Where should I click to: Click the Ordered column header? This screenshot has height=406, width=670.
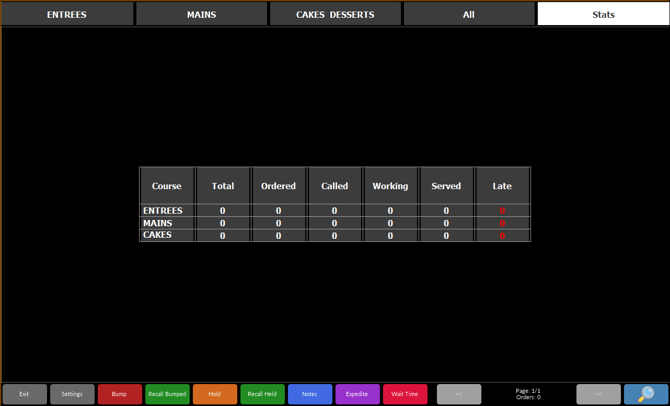[x=279, y=186]
